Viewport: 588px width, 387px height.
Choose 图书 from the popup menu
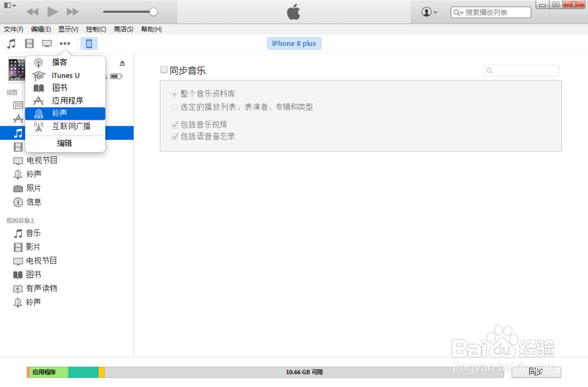[x=65, y=88]
